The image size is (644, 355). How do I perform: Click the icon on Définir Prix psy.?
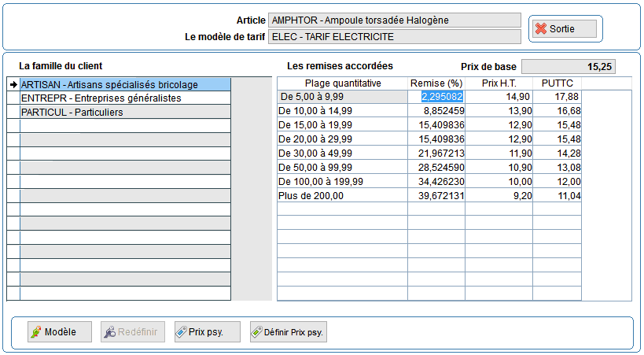tap(256, 332)
